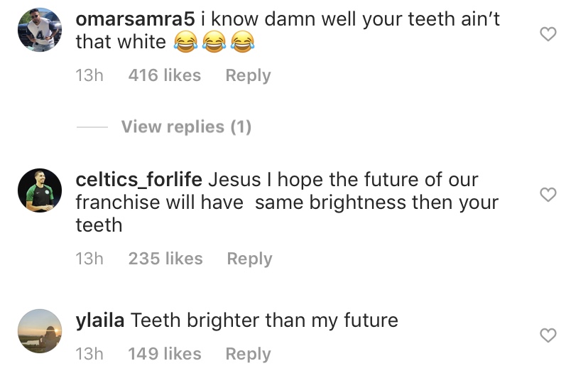This screenshot has width=588, height=388.
Task: Open the omarsamra5 username link
Action: click(135, 19)
